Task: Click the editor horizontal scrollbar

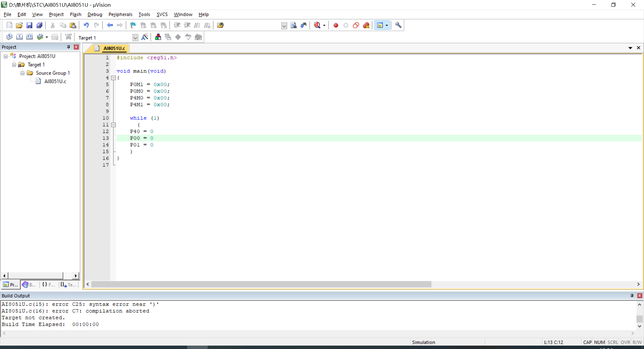Action: (x=261, y=284)
